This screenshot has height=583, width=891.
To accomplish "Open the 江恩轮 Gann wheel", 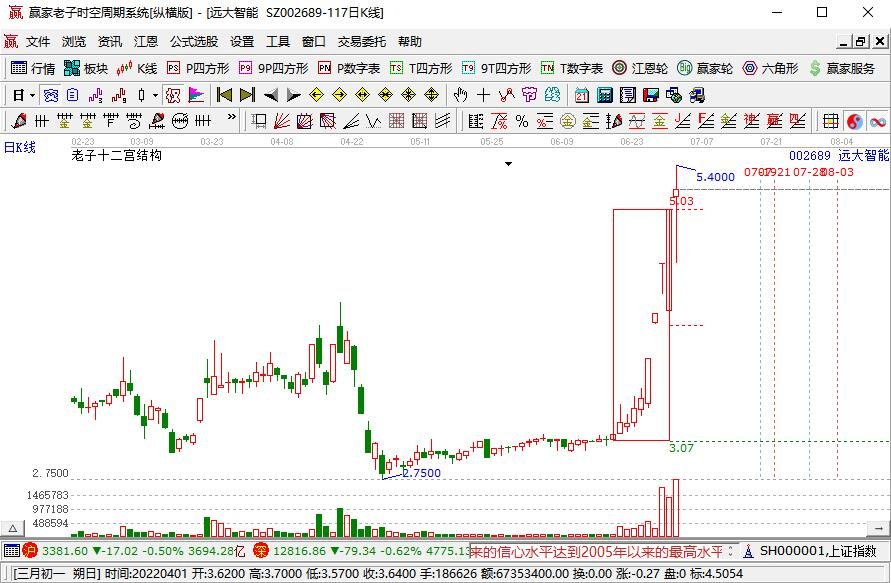I will click(640, 68).
